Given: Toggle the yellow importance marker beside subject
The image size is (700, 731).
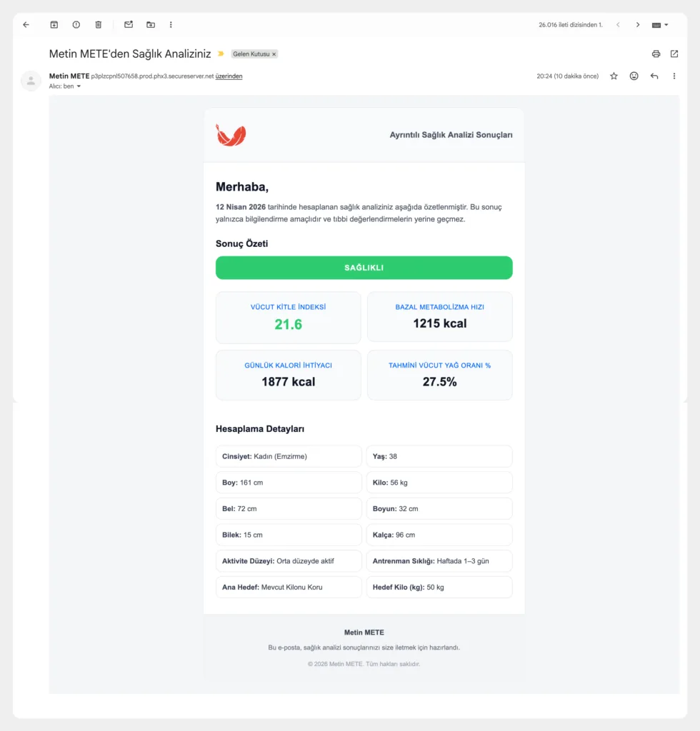Looking at the screenshot, I should 221,54.
